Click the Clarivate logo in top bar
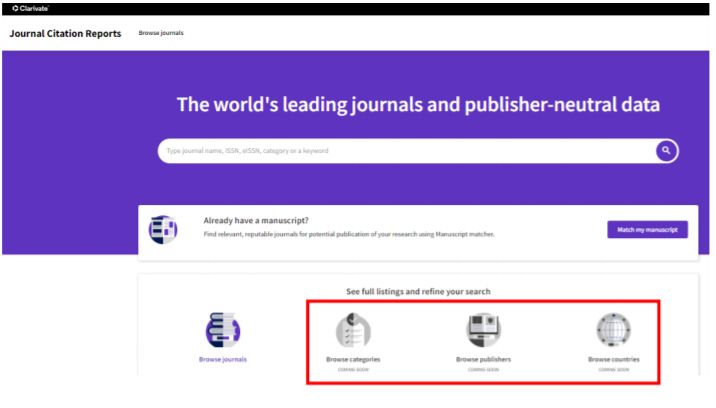The width and height of the screenshot is (716, 408). (30, 8)
